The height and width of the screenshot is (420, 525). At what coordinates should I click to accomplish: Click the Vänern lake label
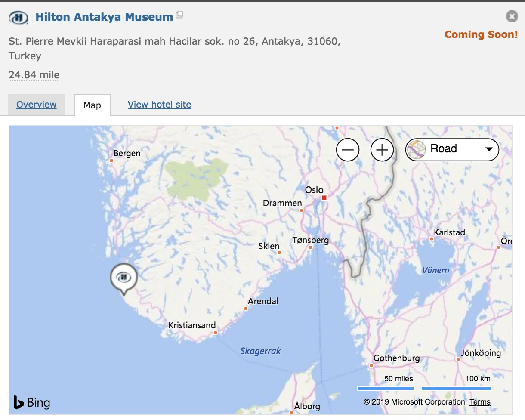[x=435, y=270]
